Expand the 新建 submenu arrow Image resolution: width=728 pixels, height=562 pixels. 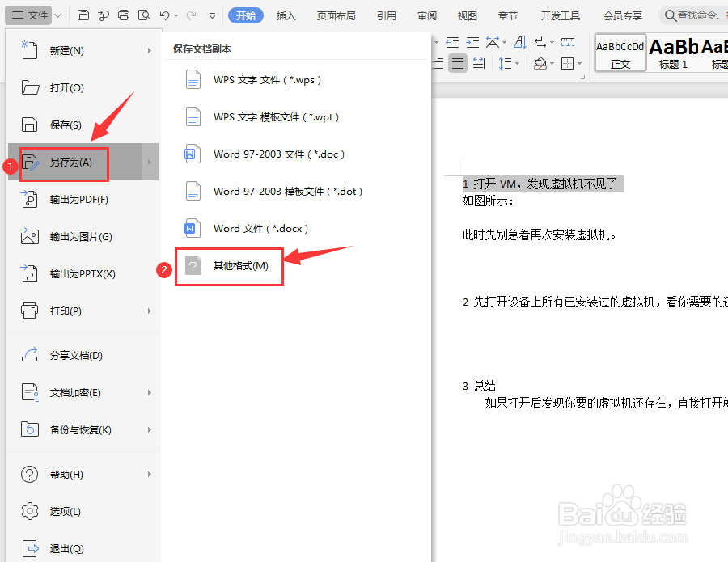[149, 51]
